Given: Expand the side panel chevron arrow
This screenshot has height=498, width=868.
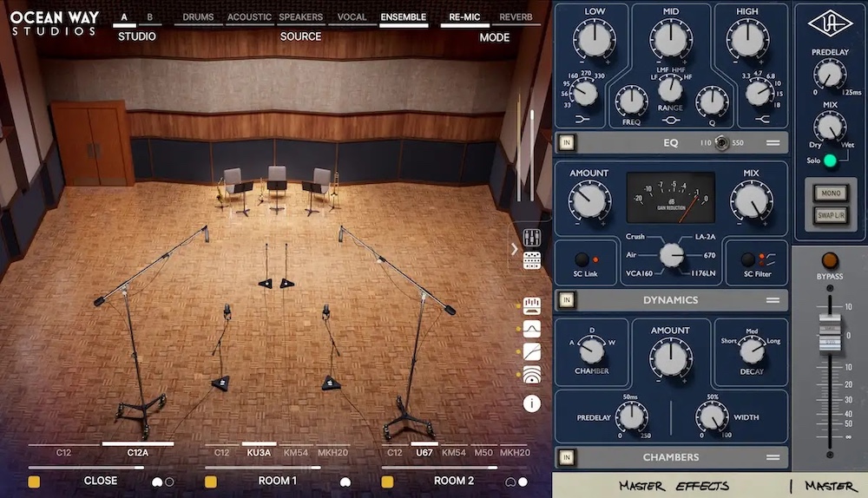Looking at the screenshot, I should [x=514, y=249].
